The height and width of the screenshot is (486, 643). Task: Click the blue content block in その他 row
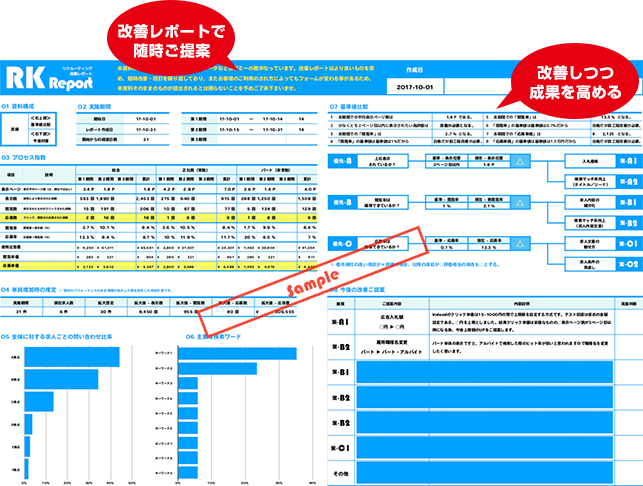(485, 473)
